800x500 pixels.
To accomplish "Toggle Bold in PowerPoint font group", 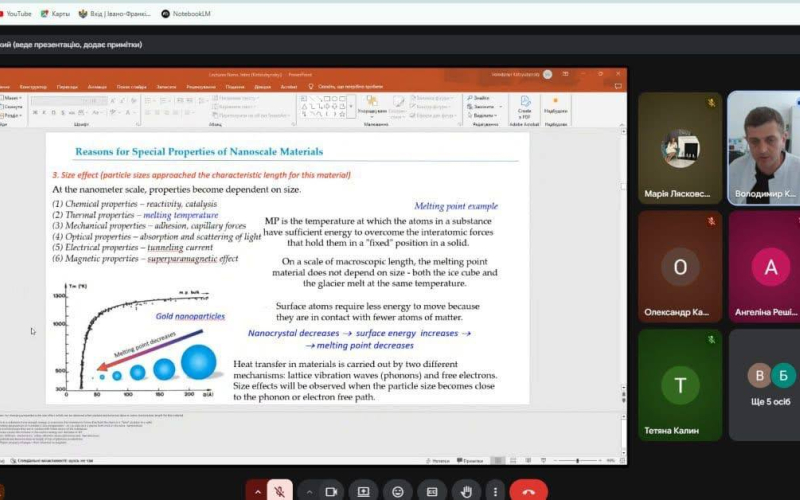I will (x=35, y=112).
